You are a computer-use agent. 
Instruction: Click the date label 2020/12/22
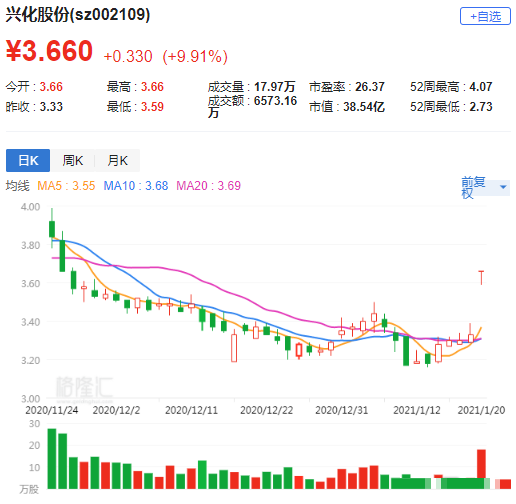(x=266, y=410)
